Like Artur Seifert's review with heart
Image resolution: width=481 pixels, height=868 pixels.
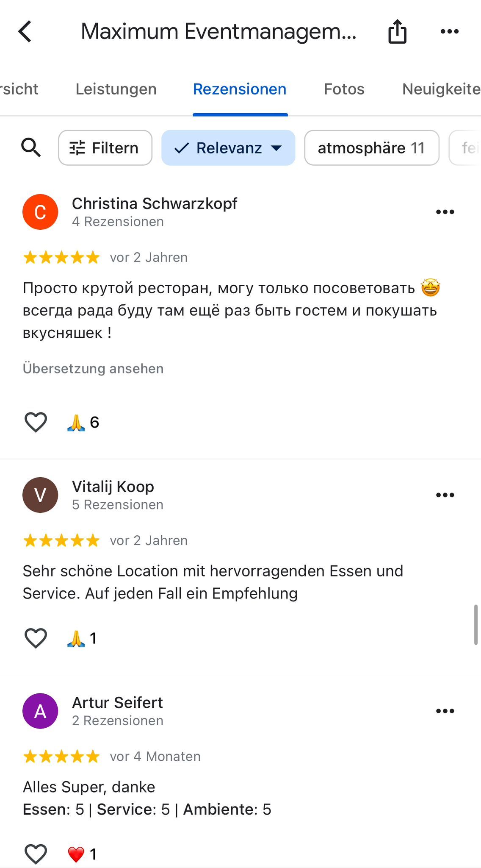click(36, 854)
